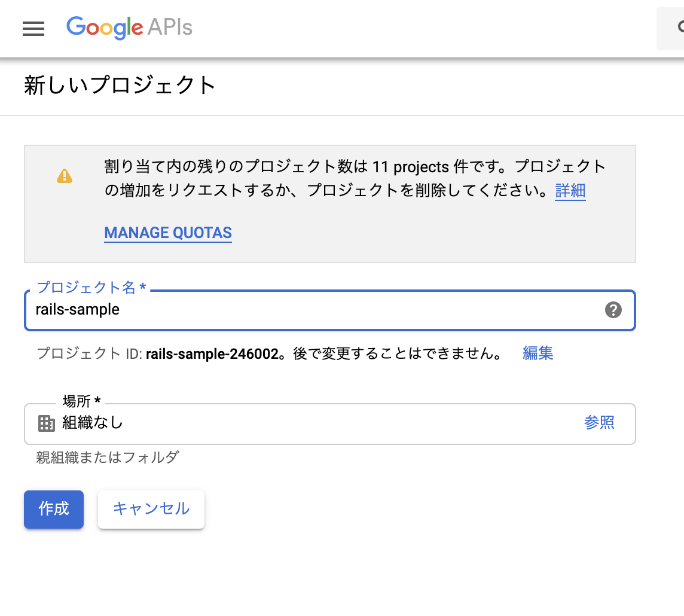The width and height of the screenshot is (684, 616).
Task: Click the Google APIs logo
Action: click(x=129, y=28)
